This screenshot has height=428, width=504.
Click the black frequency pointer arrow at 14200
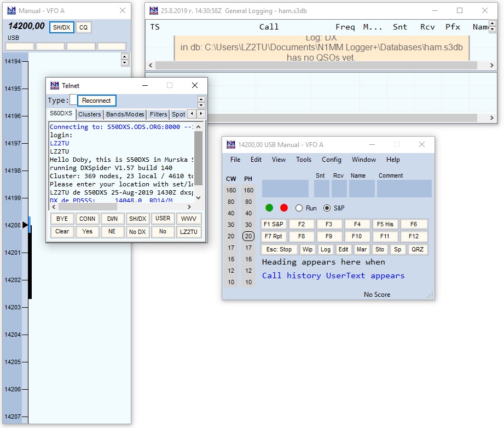pos(25,225)
